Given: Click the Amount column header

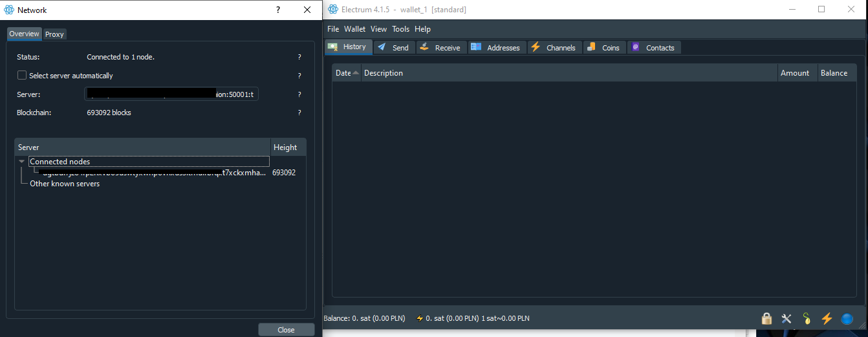Looking at the screenshot, I should coord(797,73).
